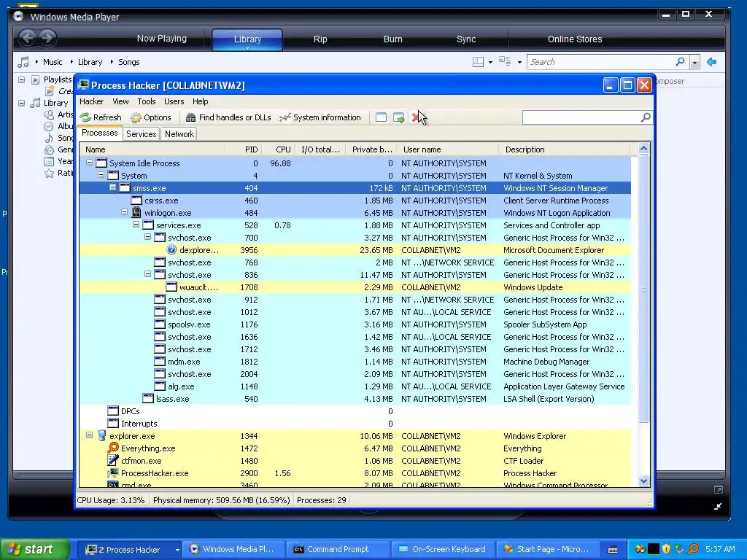Sort processes by PID column header
747x560 pixels.
click(243, 149)
